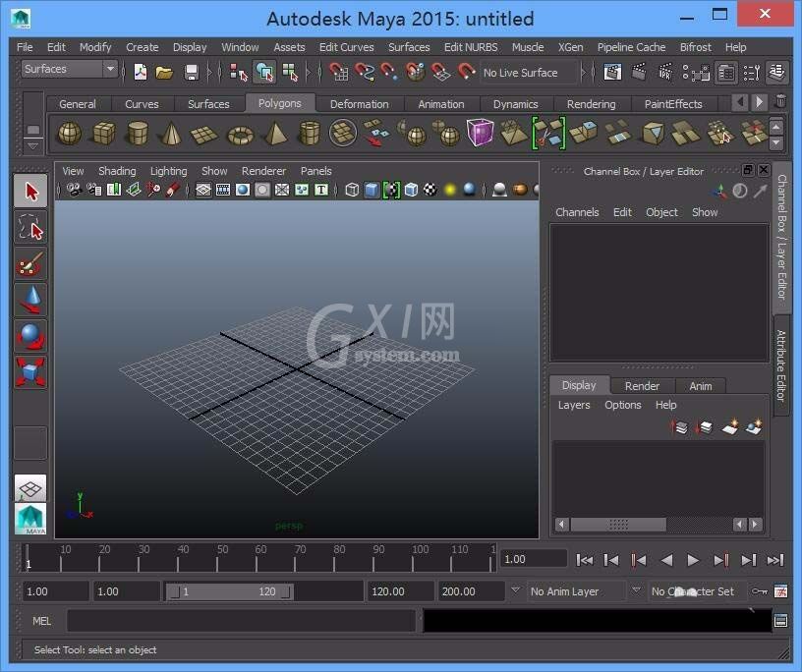Click the Script Editor icon
The width and height of the screenshot is (802, 672).
pyautogui.click(x=780, y=621)
